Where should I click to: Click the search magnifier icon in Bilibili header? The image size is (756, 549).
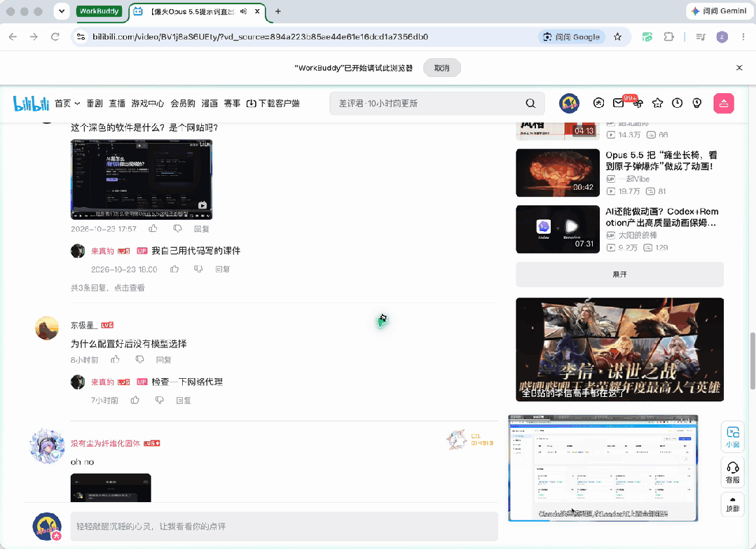pyautogui.click(x=530, y=103)
